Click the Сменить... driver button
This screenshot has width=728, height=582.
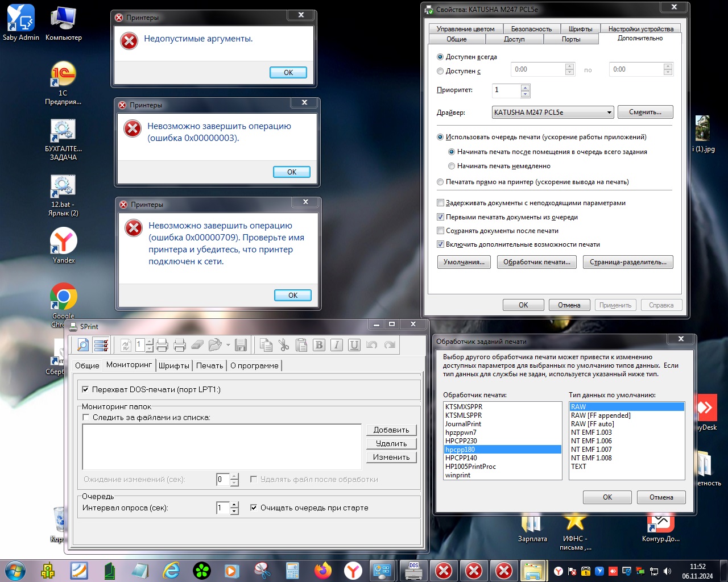pyautogui.click(x=645, y=112)
